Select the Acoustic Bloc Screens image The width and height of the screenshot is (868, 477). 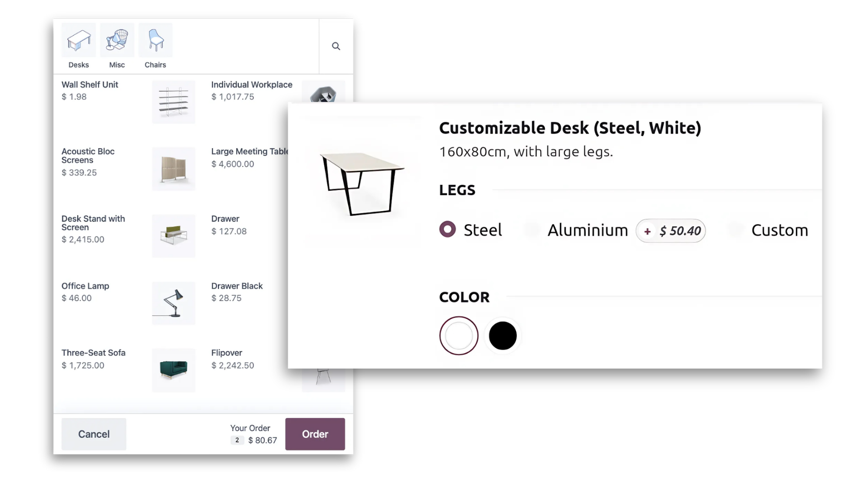point(174,169)
